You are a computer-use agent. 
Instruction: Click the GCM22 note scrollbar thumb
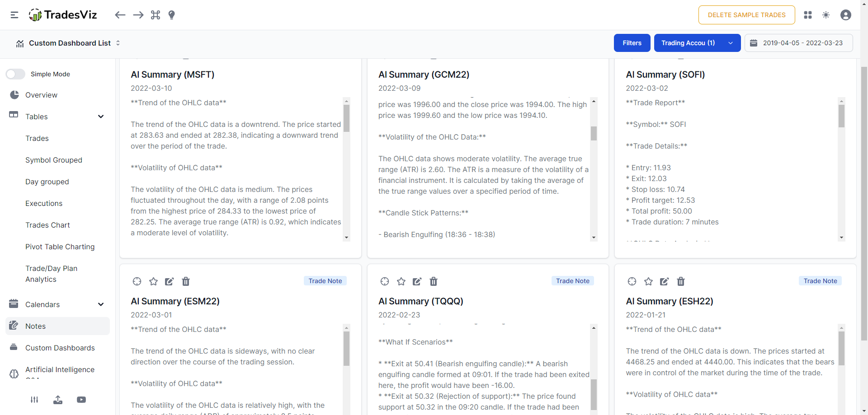pos(594,133)
